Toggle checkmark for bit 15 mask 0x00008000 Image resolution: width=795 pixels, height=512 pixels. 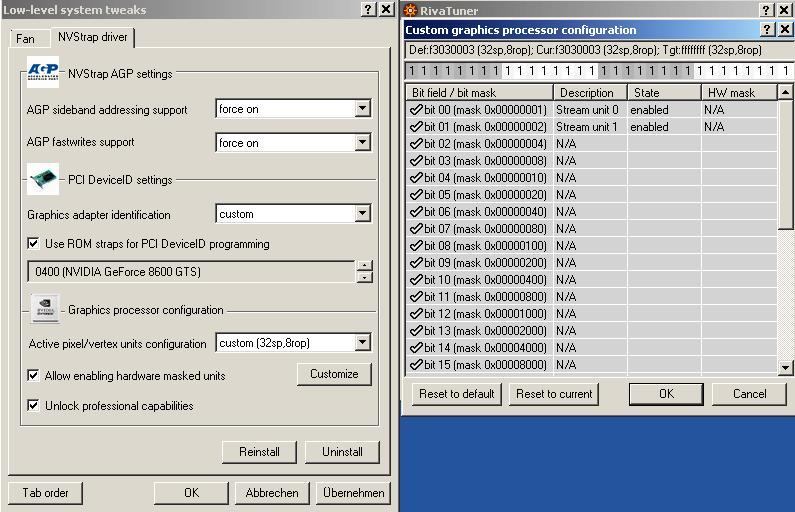click(x=416, y=364)
